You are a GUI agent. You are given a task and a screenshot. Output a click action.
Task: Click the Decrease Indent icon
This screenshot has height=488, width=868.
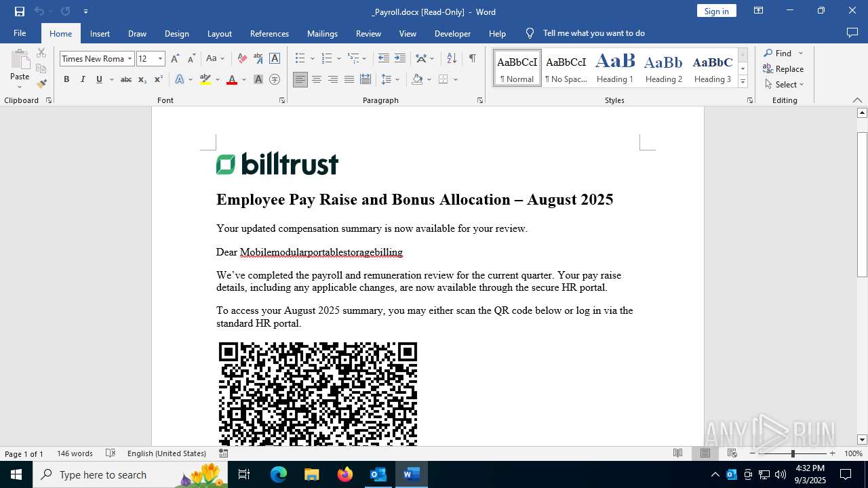pos(384,59)
